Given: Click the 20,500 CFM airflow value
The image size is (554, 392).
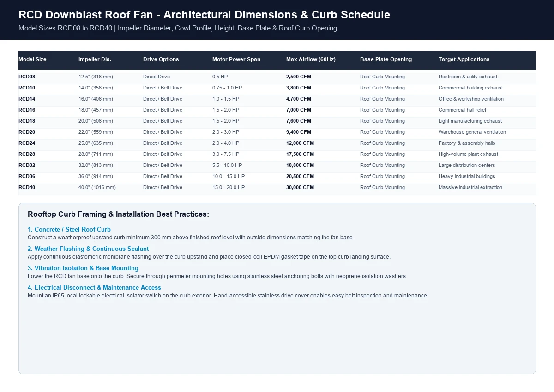Looking at the screenshot, I should coord(300,176).
